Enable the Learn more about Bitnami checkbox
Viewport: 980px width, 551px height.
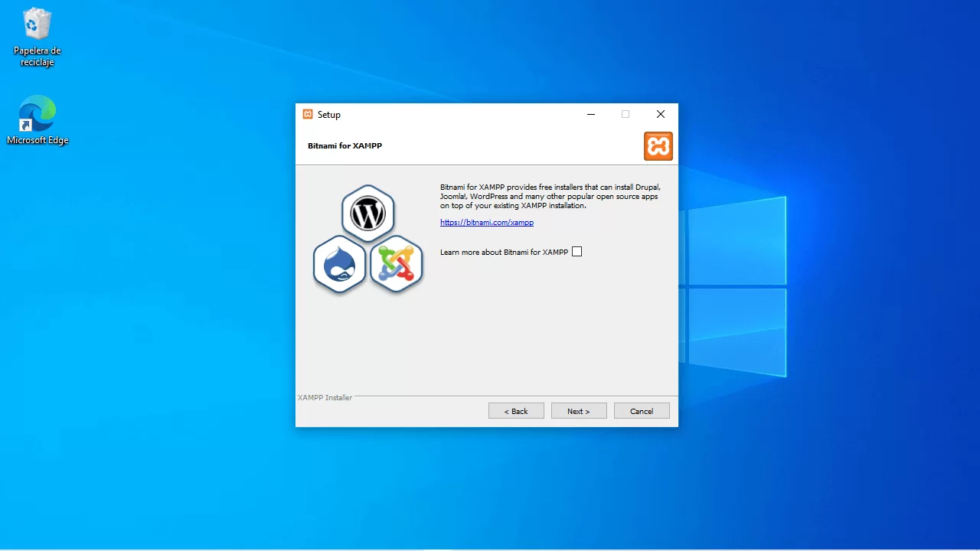pos(577,252)
